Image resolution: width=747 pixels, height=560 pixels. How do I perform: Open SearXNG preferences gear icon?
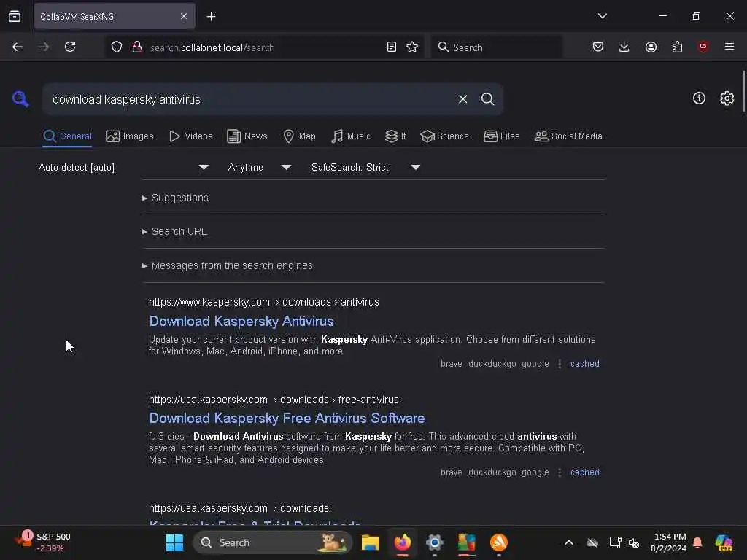click(x=727, y=98)
